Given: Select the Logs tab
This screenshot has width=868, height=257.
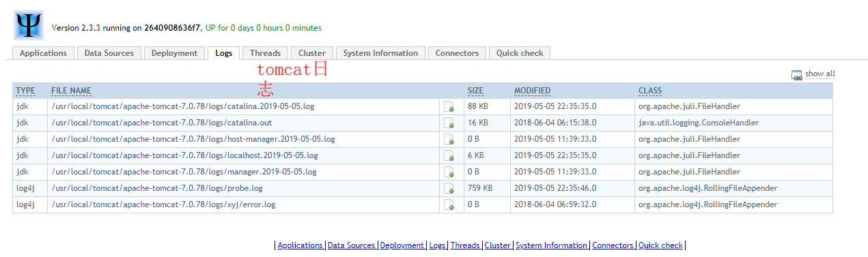Looking at the screenshot, I should tap(223, 53).
